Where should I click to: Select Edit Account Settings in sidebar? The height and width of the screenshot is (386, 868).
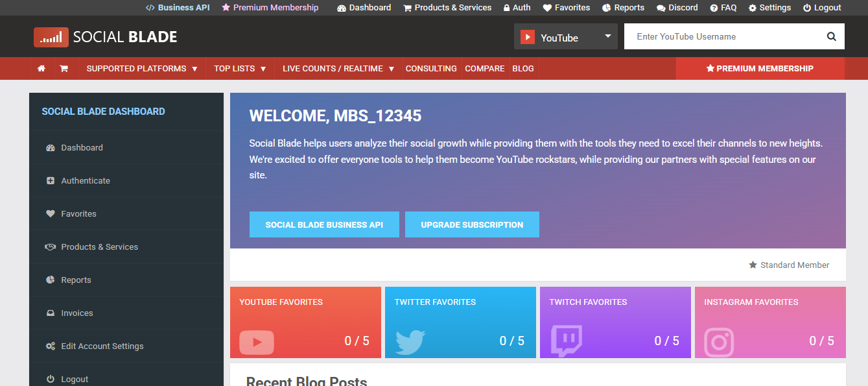(x=126, y=346)
